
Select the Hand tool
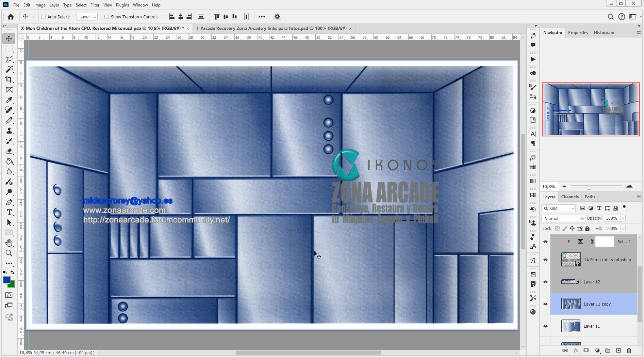click(9, 243)
